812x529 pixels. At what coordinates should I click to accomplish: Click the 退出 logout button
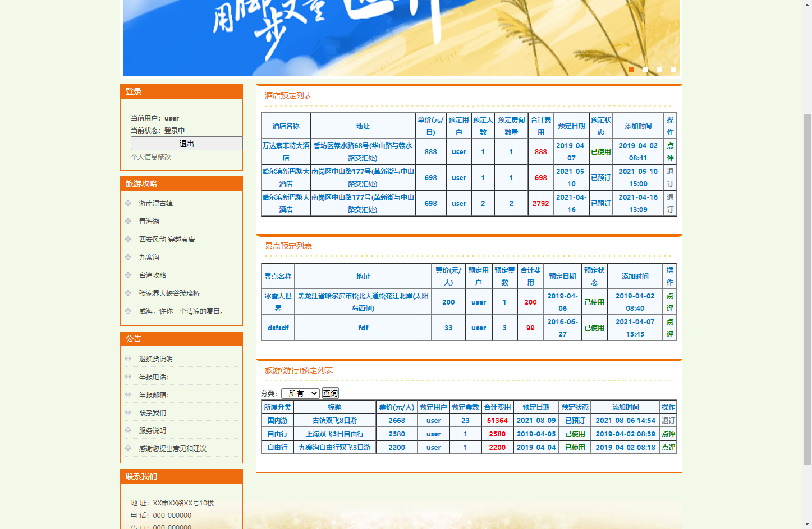coord(186,144)
